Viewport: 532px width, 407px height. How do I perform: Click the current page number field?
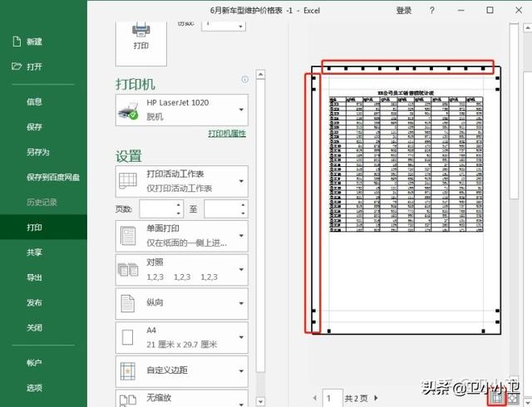point(332,398)
